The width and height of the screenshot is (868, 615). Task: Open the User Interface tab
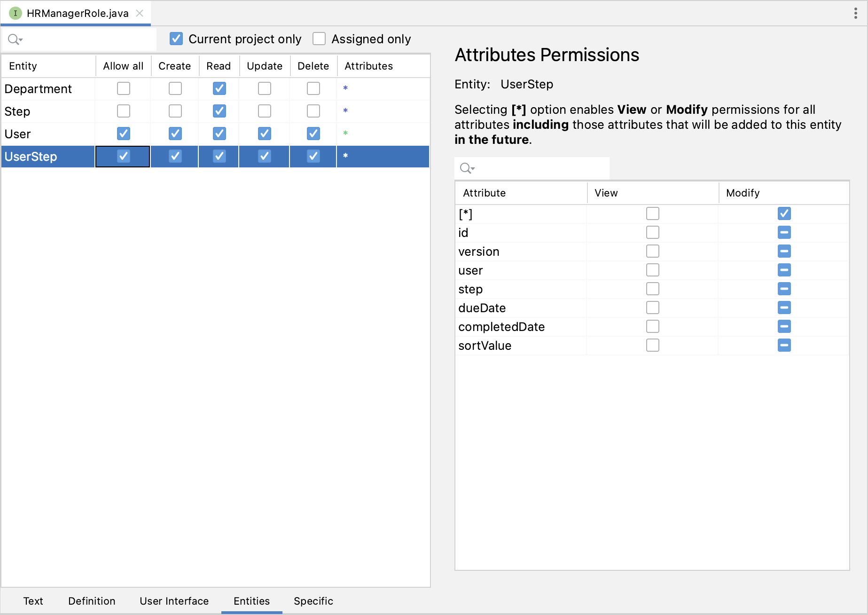point(174,601)
